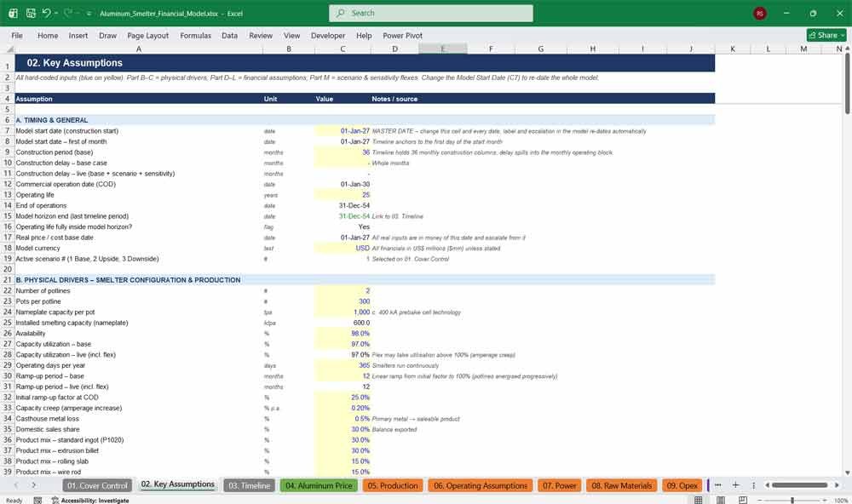Click the horizontal scrollbar thumb
The image size is (852, 504).
pos(799,485)
